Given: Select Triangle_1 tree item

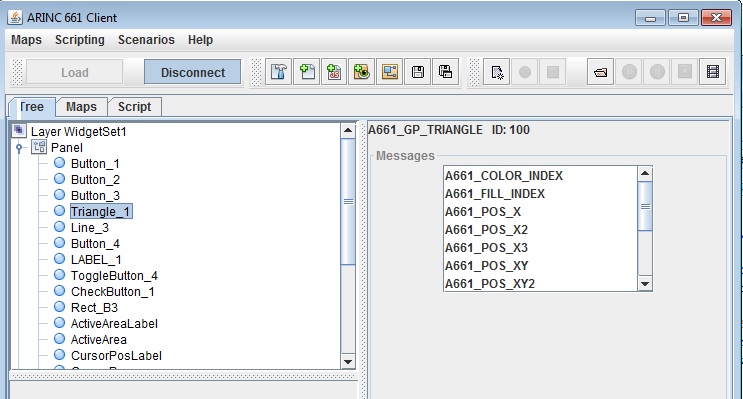Looking at the screenshot, I should (101, 211).
